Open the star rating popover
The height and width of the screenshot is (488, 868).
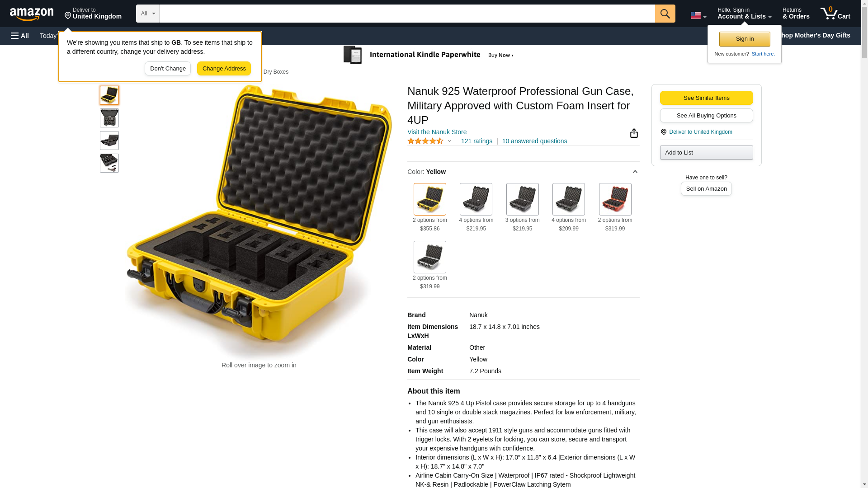(x=429, y=141)
